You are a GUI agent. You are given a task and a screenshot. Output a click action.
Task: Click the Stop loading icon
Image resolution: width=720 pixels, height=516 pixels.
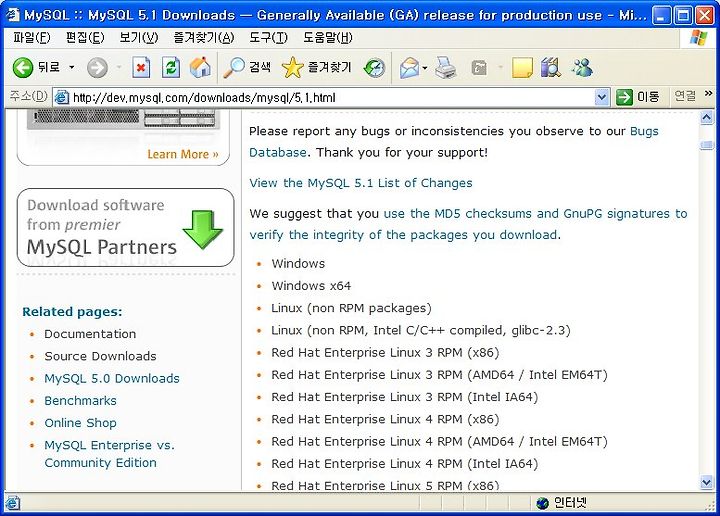tap(141, 68)
